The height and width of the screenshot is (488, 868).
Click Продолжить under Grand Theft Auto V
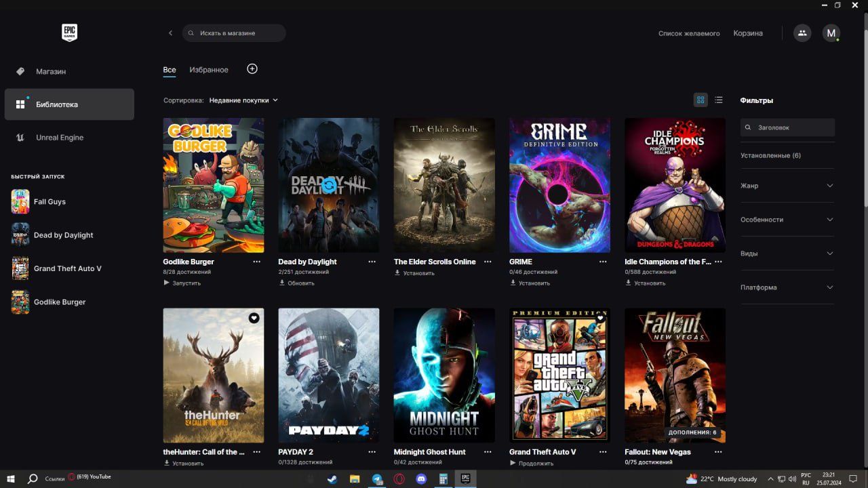pyautogui.click(x=531, y=464)
